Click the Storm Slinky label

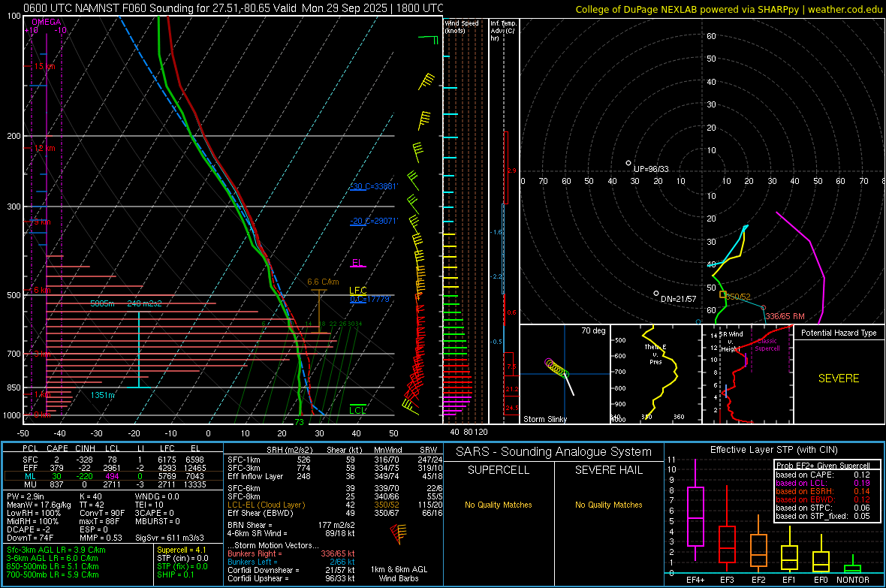(x=544, y=419)
